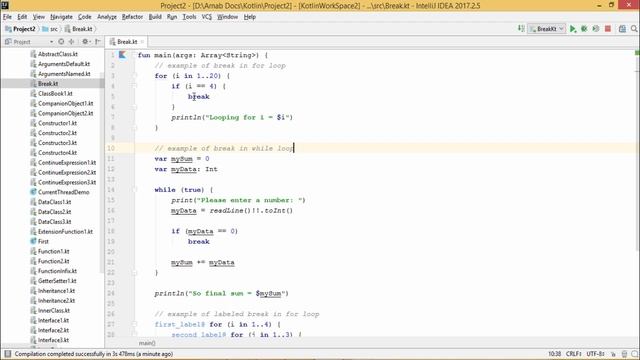Run the BreakKt configuration
The width and height of the screenshot is (640, 360).
click(x=573, y=29)
